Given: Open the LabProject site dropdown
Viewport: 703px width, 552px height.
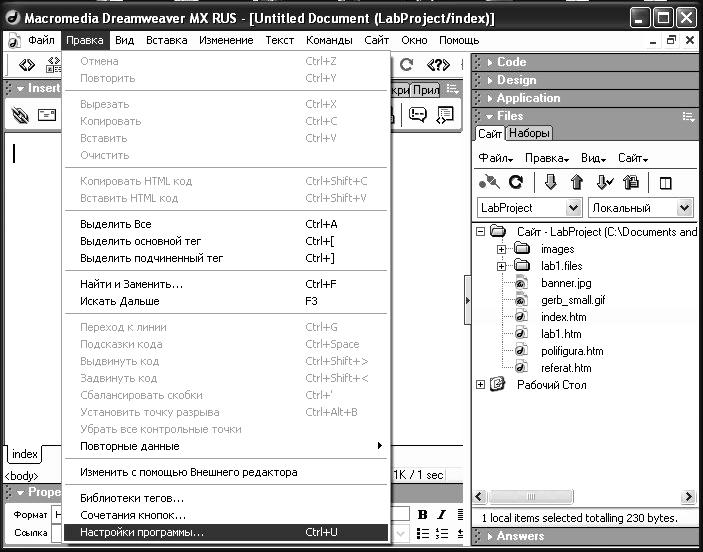Looking at the screenshot, I should coord(573,208).
